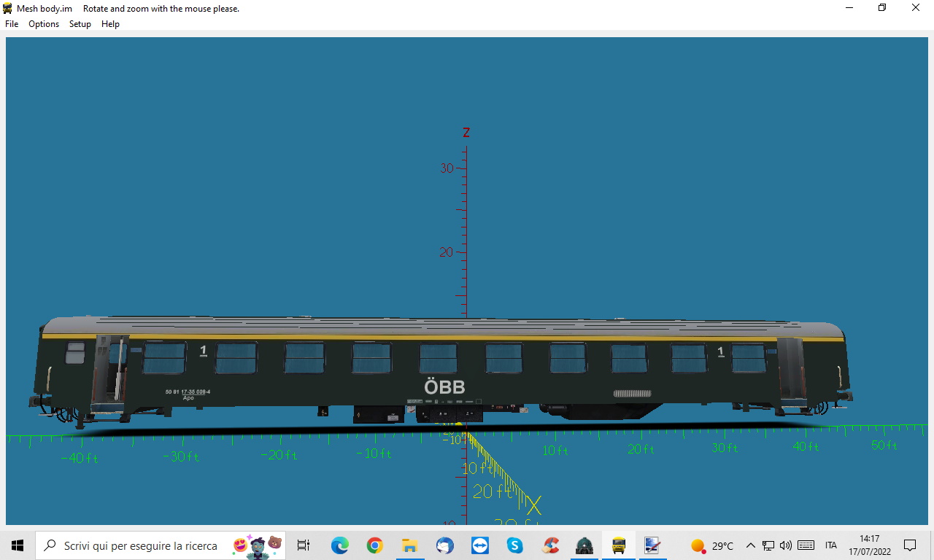The width and height of the screenshot is (934, 560).
Task: Open the Help menu
Action: 110,24
